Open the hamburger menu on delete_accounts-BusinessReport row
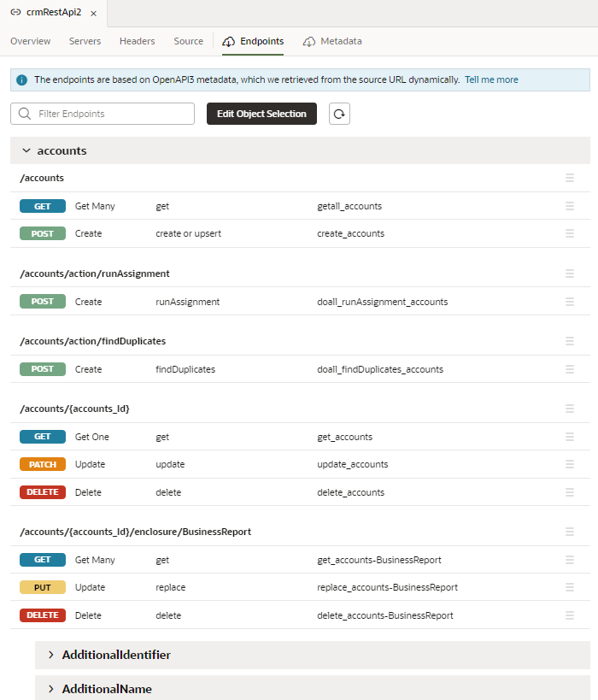 tap(570, 615)
